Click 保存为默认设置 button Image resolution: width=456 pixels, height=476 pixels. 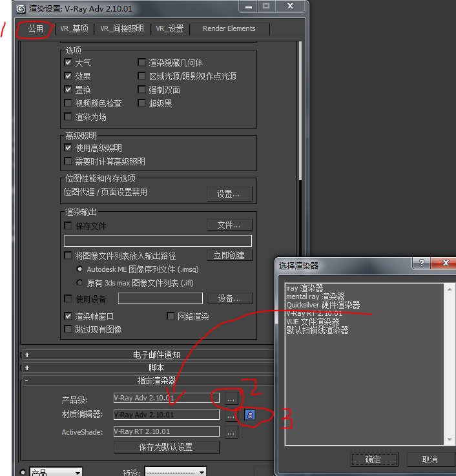coord(167,447)
